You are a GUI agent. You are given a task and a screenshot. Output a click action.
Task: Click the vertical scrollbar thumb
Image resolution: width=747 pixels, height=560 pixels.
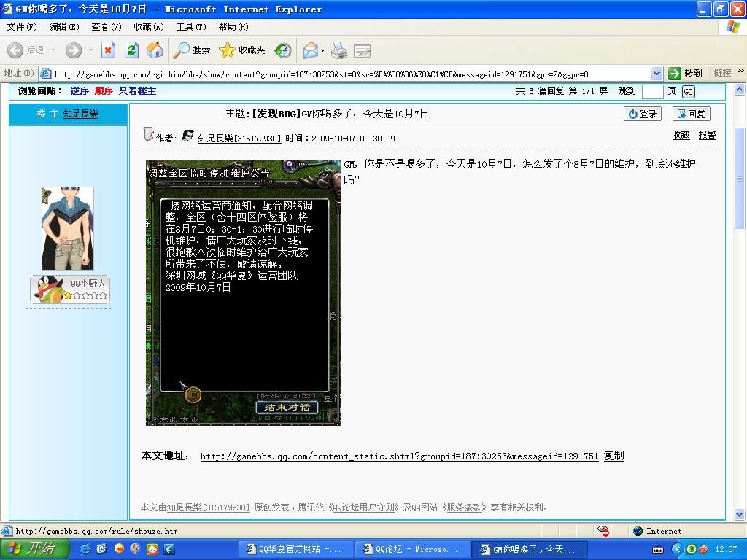click(x=740, y=179)
